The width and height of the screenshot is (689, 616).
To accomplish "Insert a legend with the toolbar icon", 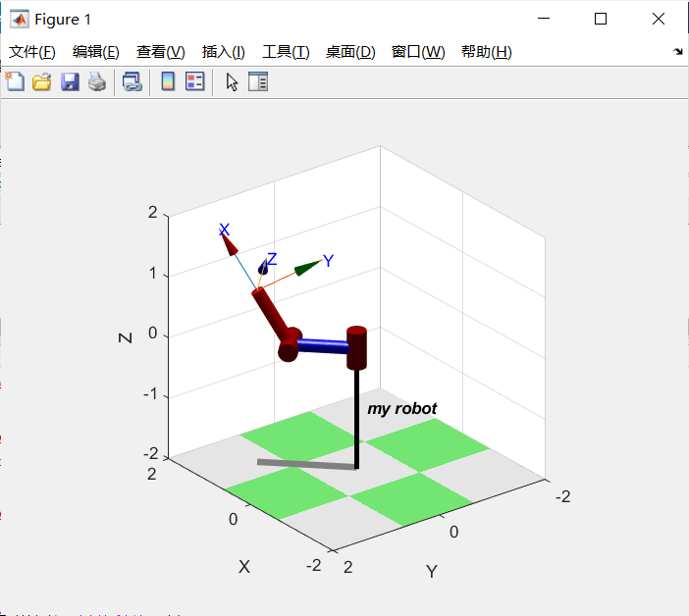I will coord(195,81).
